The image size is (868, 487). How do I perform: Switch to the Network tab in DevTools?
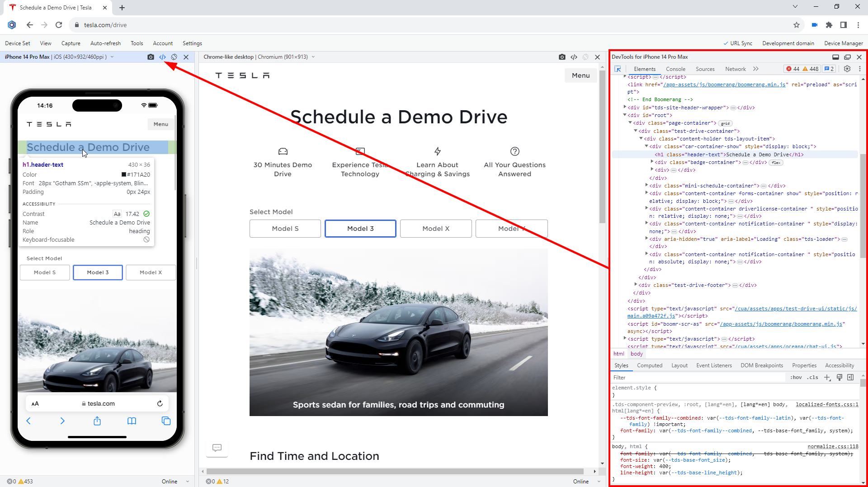735,69
